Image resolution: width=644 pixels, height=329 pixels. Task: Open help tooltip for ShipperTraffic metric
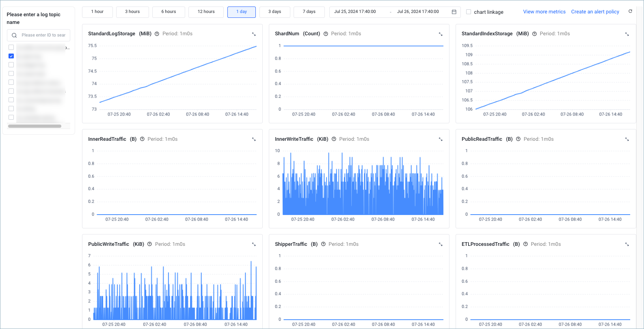[x=323, y=244]
